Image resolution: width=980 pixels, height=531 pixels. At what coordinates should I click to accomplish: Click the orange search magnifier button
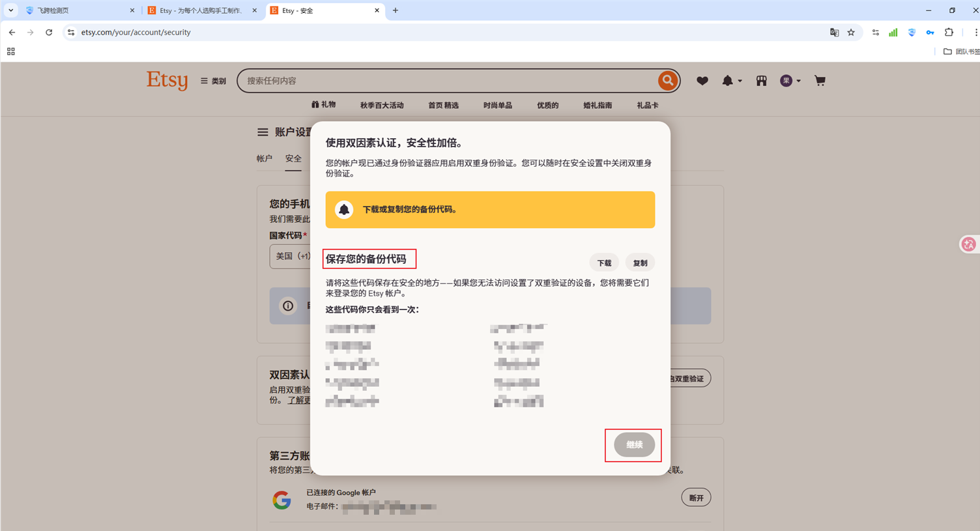tap(667, 81)
